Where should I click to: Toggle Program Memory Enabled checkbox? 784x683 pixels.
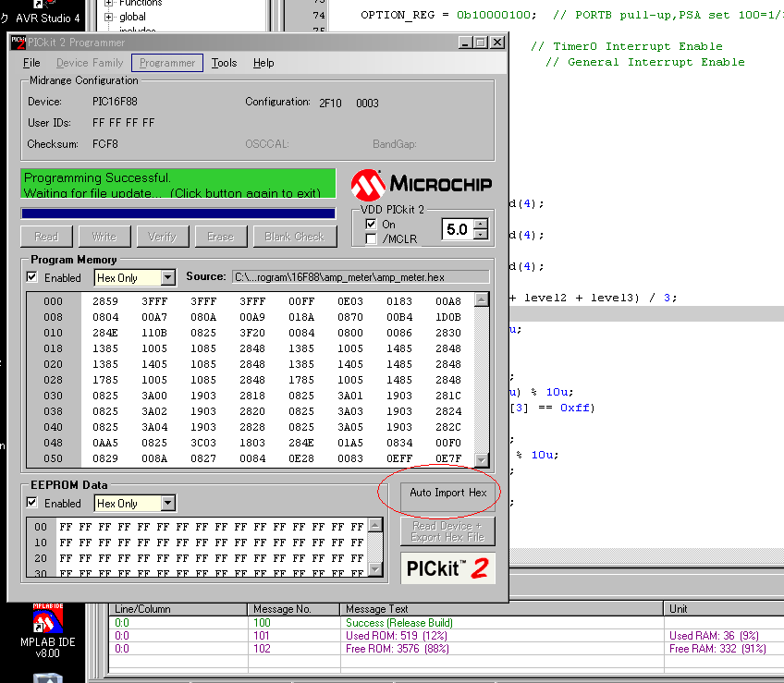32,277
